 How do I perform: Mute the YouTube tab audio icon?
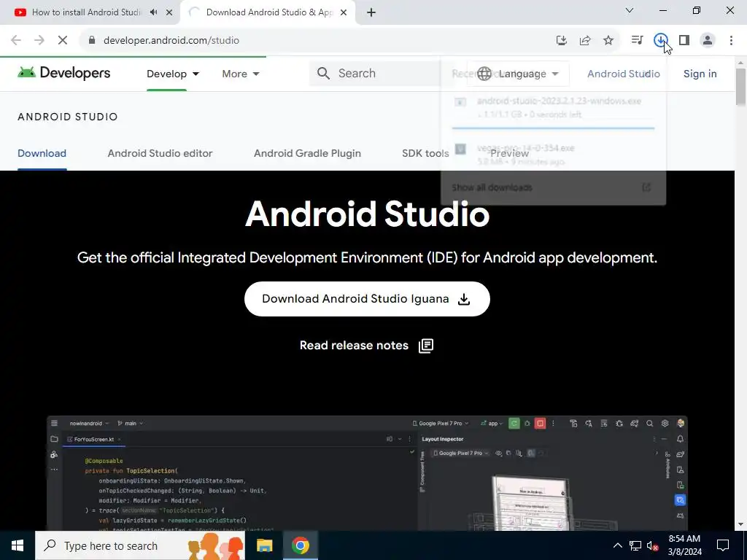click(x=153, y=12)
